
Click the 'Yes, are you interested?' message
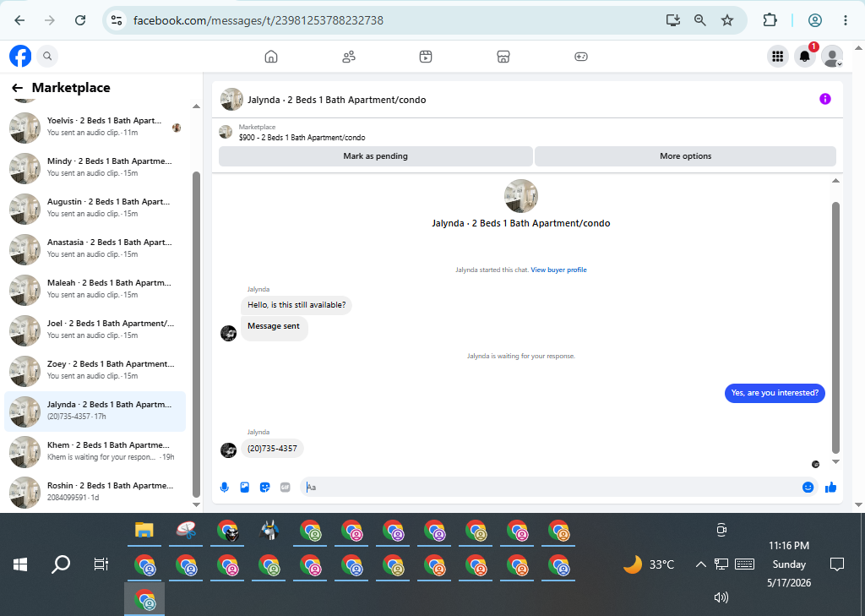point(775,393)
